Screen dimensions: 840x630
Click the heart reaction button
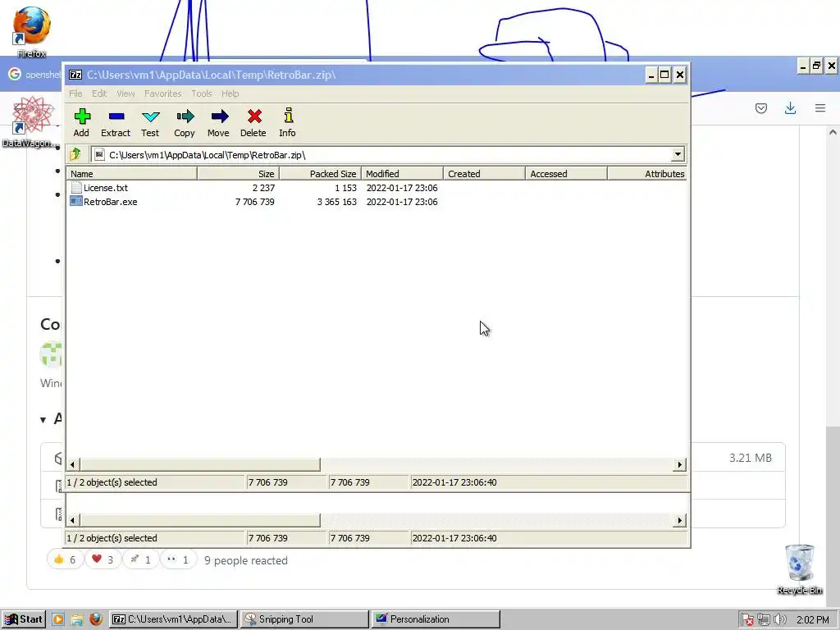(103, 559)
